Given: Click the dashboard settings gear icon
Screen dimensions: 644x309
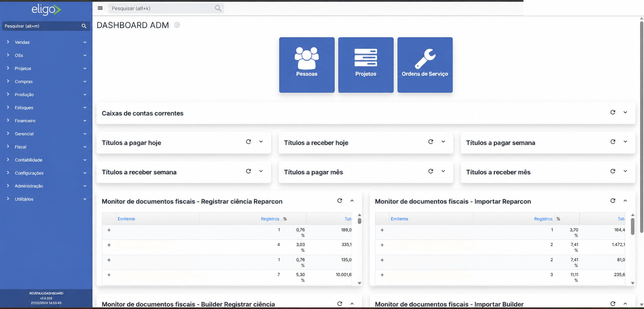Looking at the screenshot, I should pos(177,25).
